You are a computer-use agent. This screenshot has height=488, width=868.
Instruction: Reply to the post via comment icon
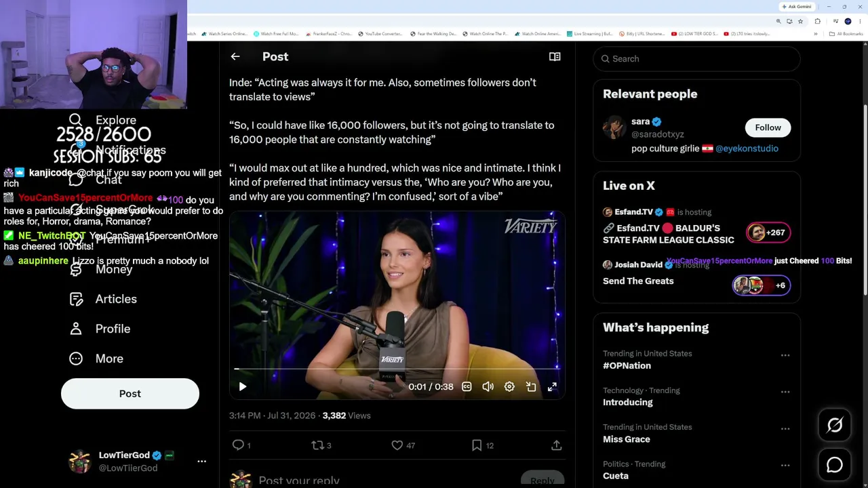(x=238, y=445)
